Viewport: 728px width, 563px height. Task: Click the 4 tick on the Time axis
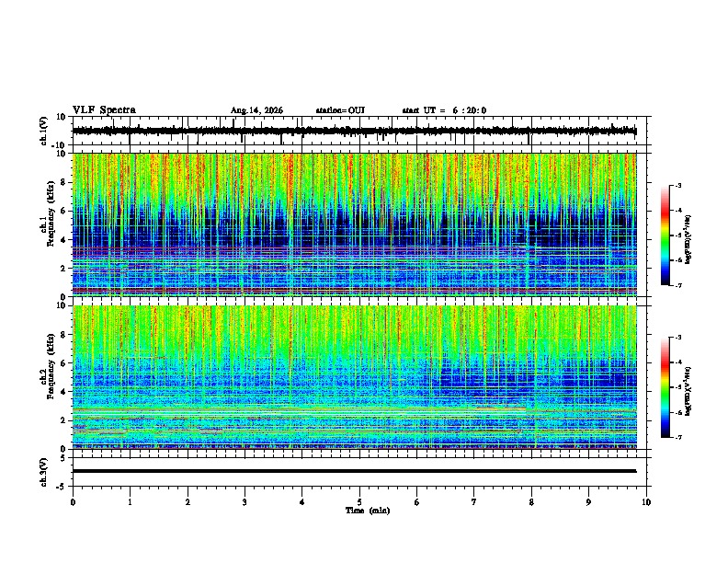click(x=301, y=502)
